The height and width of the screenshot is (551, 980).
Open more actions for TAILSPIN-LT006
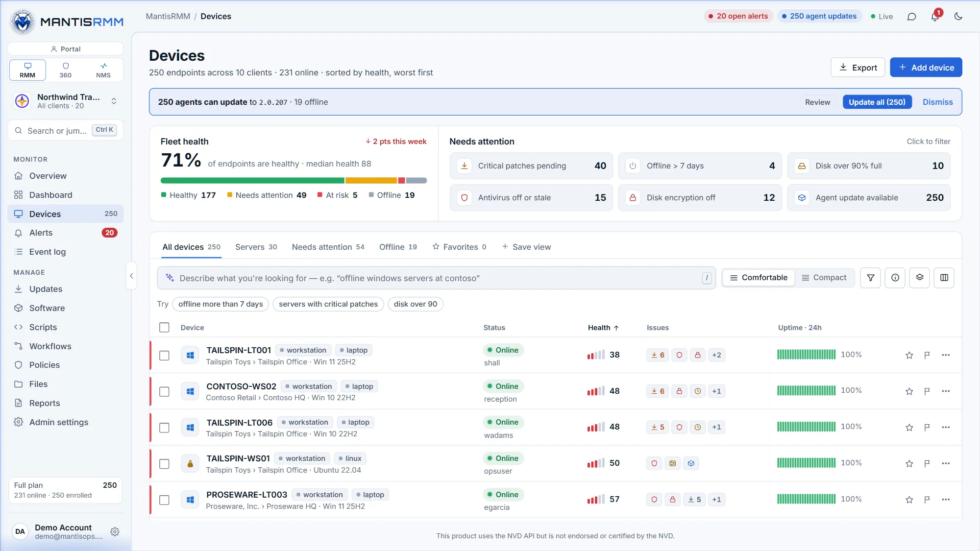(946, 427)
